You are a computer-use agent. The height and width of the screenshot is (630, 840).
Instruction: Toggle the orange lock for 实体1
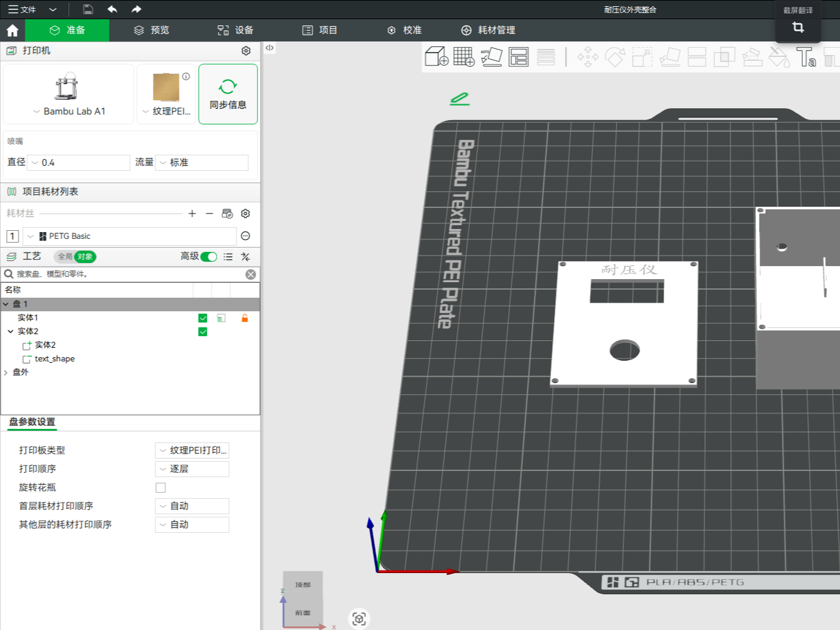[x=245, y=318]
